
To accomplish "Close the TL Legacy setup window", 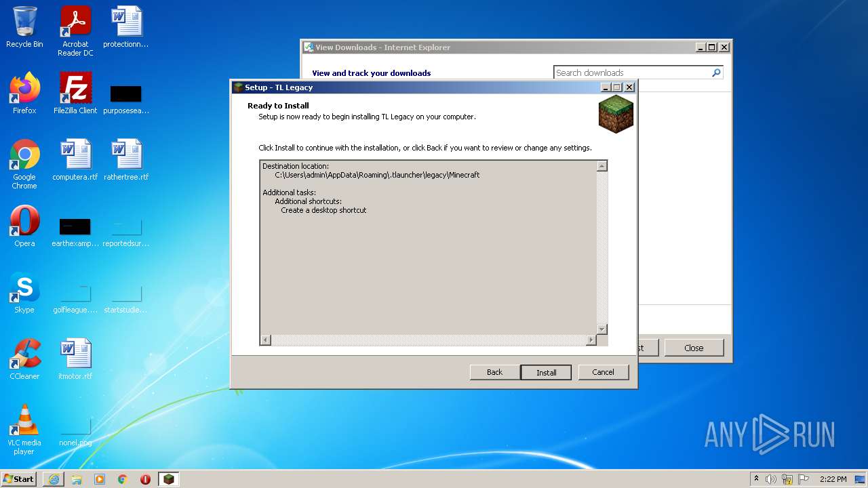I will [629, 87].
